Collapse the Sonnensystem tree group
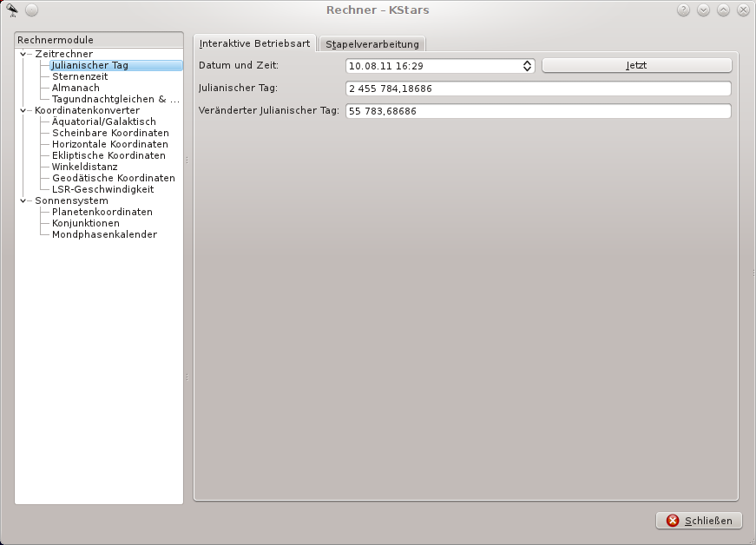The width and height of the screenshot is (756, 545). (x=23, y=200)
